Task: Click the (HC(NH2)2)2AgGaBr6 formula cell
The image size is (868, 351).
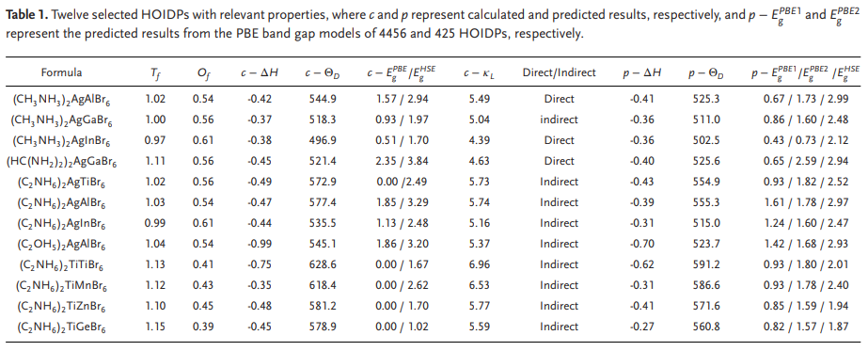Action: point(61,162)
